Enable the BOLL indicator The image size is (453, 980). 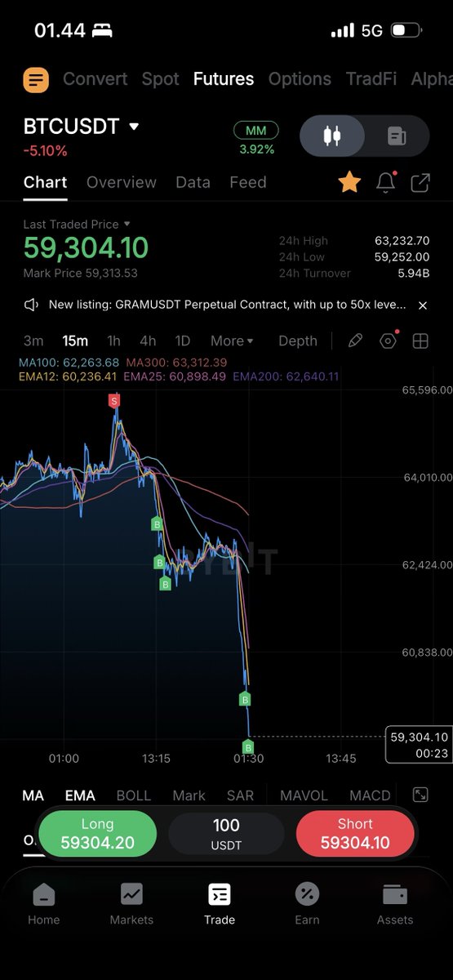pyautogui.click(x=134, y=795)
